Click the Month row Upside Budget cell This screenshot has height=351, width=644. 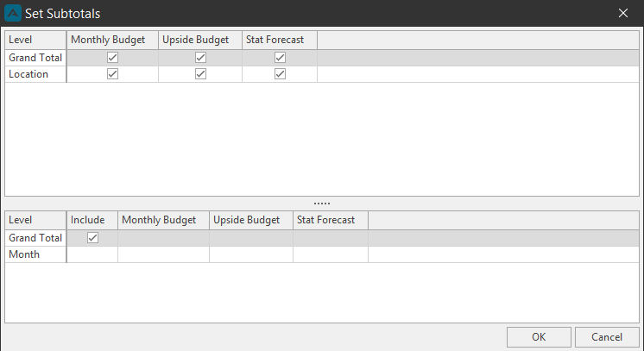coord(251,254)
